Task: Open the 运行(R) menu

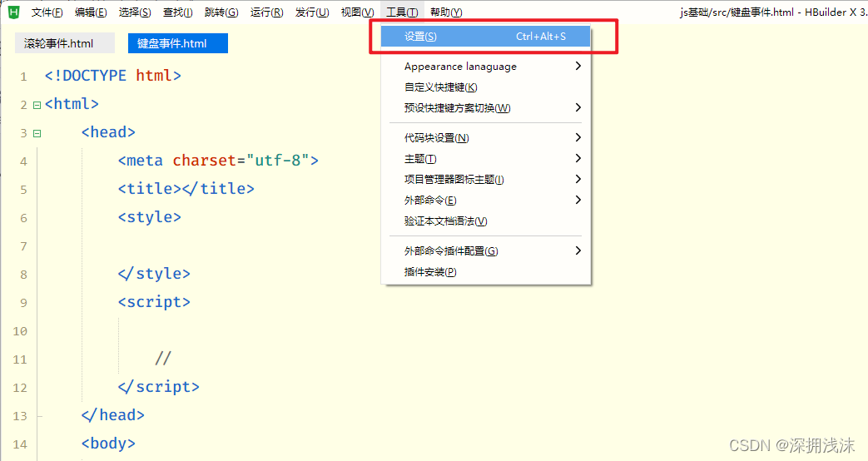Action: click(267, 12)
